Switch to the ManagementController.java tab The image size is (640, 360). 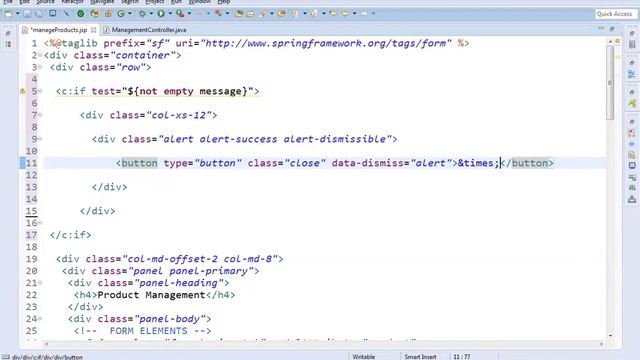tap(145, 30)
